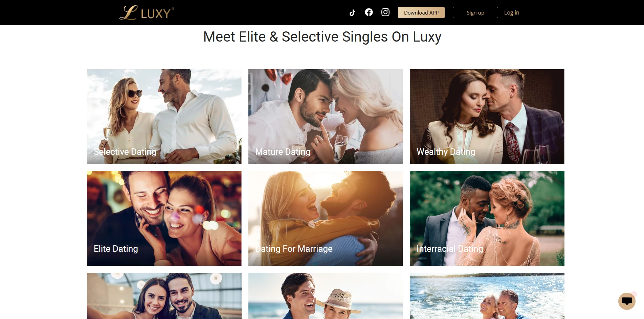Open the Dating For Marriage card

(326, 218)
